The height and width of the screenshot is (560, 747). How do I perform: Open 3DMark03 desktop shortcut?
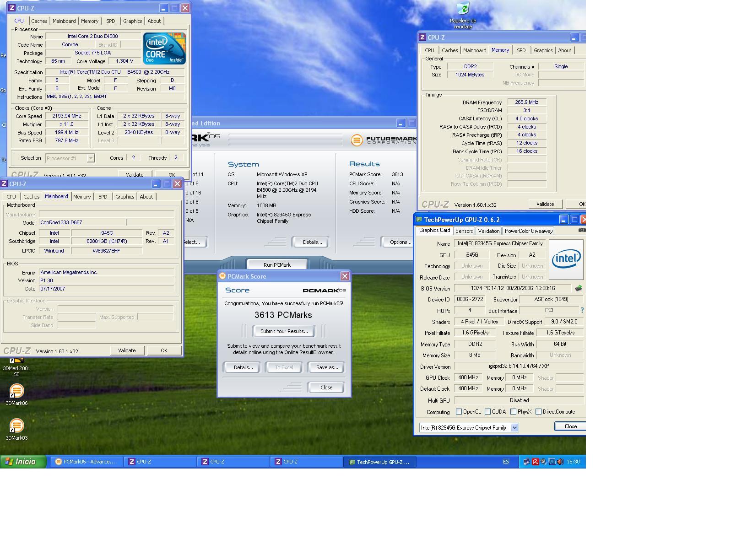point(16,430)
